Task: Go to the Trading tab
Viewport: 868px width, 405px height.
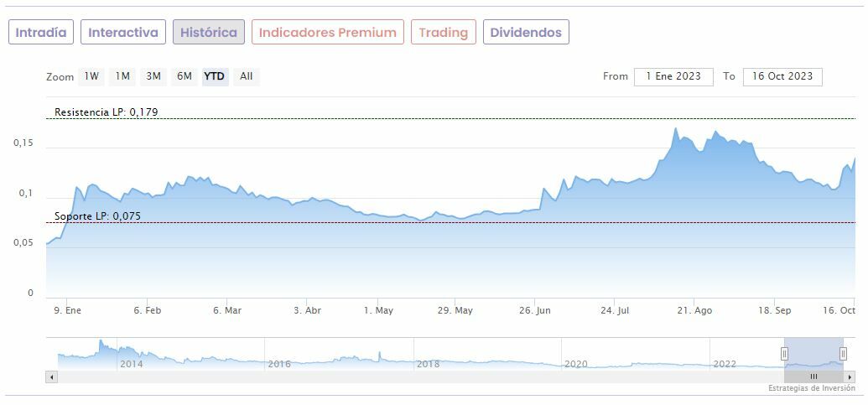Action: [443, 33]
